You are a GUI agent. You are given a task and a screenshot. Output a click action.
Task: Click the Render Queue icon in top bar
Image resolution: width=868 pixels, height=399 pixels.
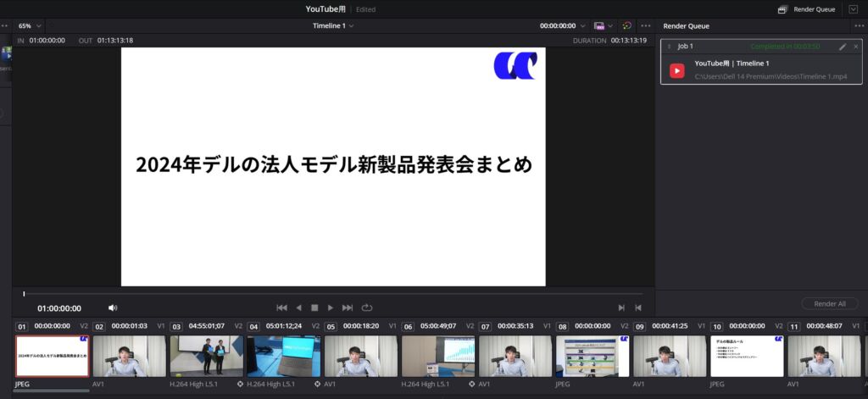[782, 9]
